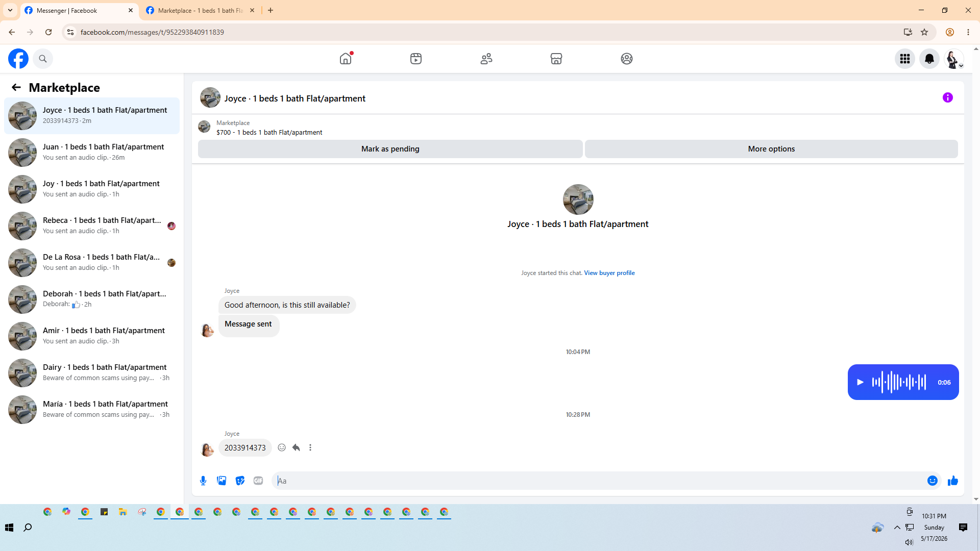Switch to Marketplace listing browser tab
980x551 pixels.
tap(200, 10)
